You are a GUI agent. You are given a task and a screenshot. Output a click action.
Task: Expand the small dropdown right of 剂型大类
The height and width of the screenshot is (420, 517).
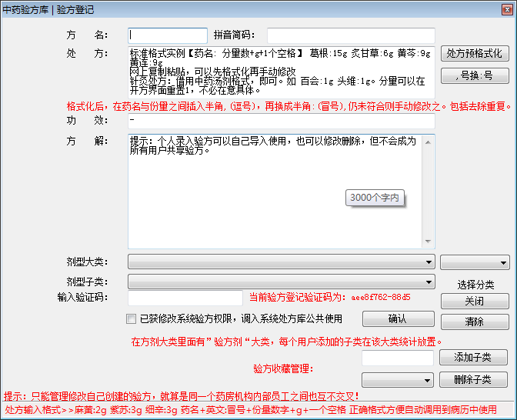(x=475, y=262)
